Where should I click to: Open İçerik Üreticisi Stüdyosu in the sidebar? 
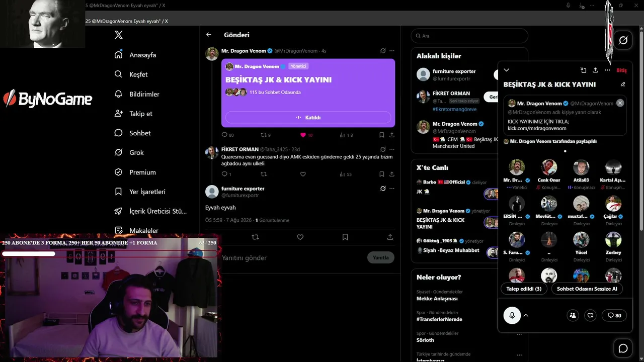click(x=150, y=211)
